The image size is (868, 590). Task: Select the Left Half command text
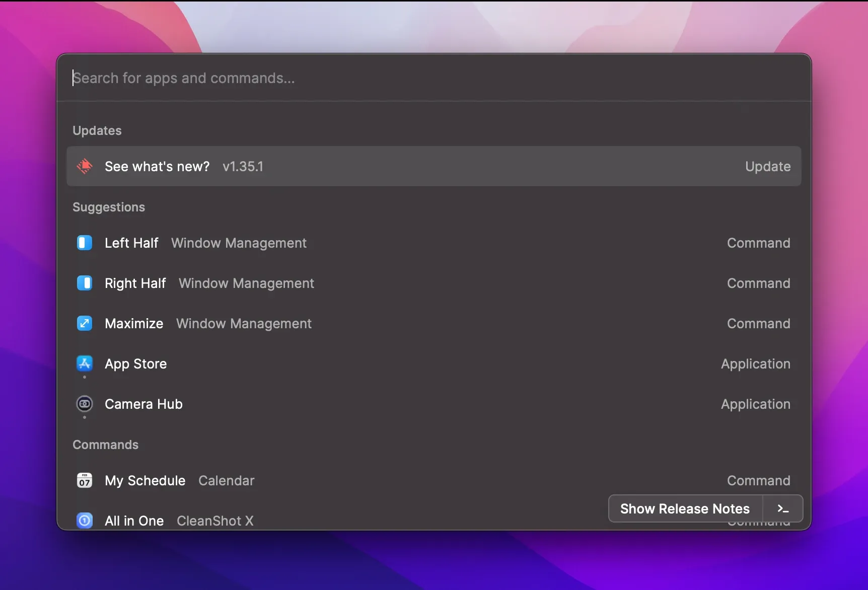click(x=131, y=243)
